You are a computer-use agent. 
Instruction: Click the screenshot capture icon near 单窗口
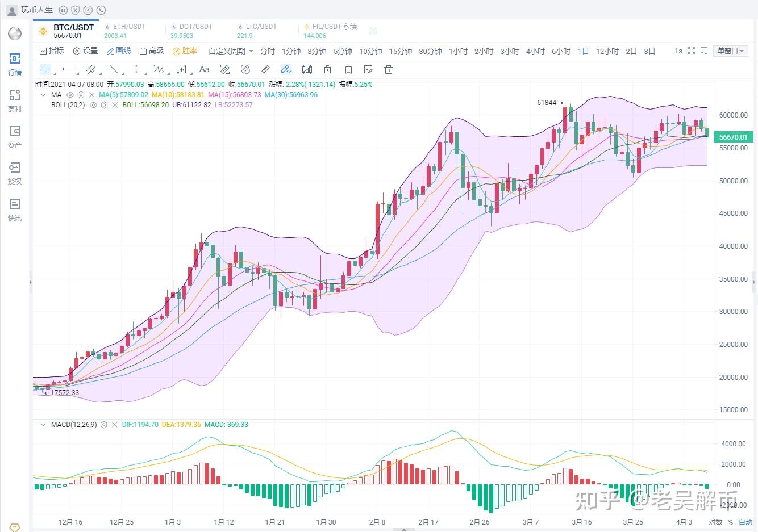705,51
